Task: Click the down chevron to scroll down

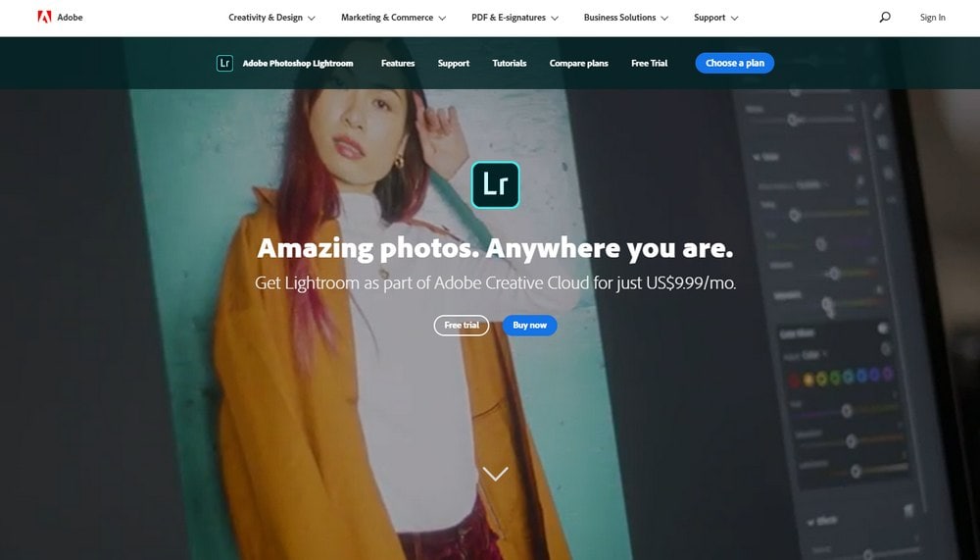Action: point(495,474)
